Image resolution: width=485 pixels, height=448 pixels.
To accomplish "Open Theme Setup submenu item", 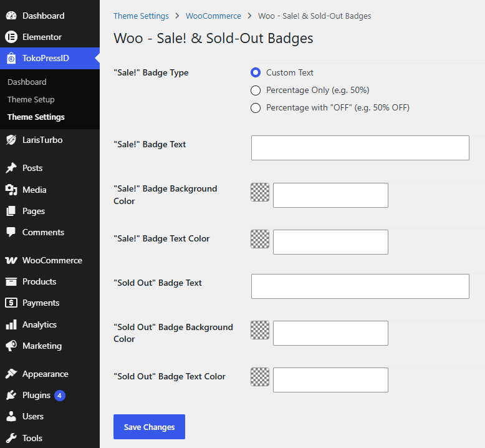I will [31, 99].
